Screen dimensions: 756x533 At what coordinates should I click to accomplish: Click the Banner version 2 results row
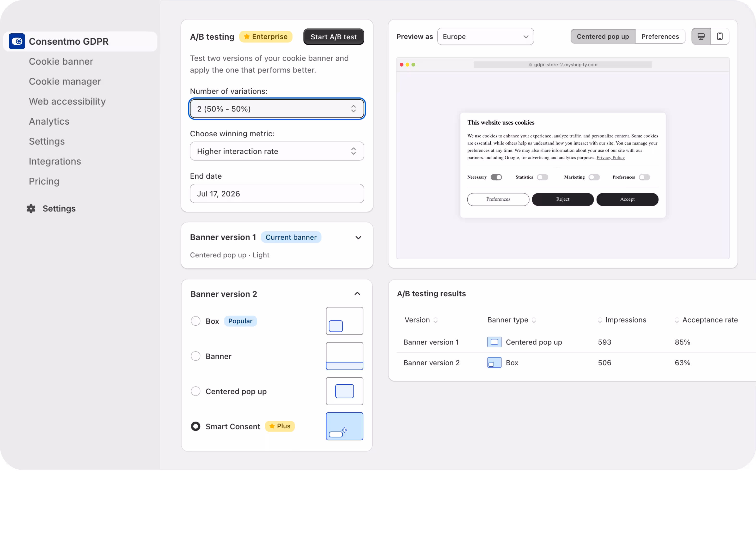(576, 363)
